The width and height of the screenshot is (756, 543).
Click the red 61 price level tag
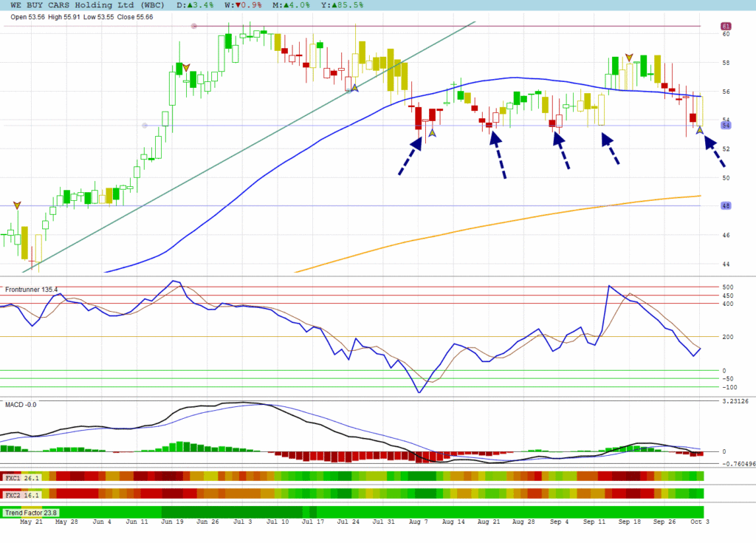(726, 26)
